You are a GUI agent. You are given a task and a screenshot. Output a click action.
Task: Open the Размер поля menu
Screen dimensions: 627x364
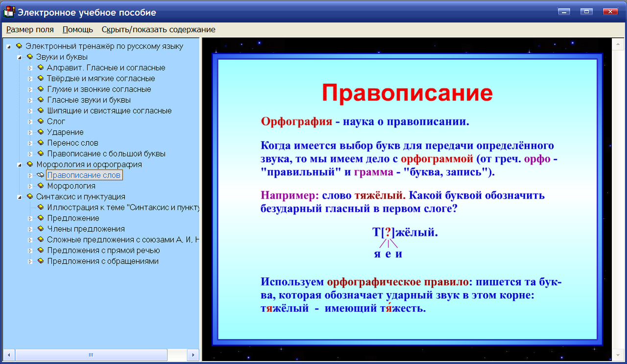pos(30,29)
